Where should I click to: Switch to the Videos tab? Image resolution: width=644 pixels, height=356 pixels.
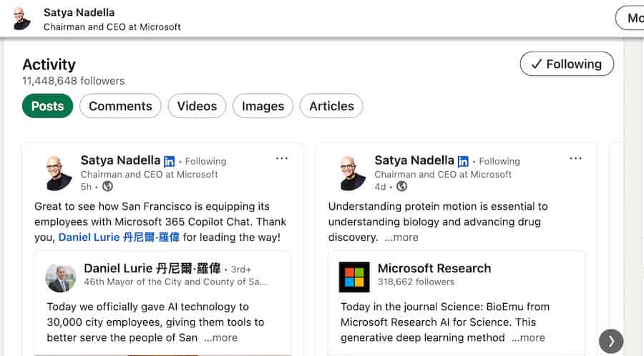[x=197, y=106]
